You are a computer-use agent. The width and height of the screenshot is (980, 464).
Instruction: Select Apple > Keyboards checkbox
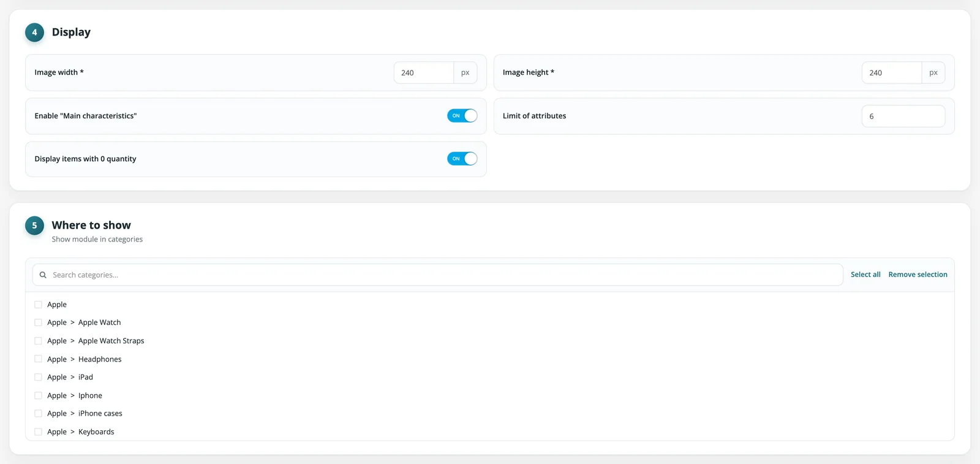38,432
